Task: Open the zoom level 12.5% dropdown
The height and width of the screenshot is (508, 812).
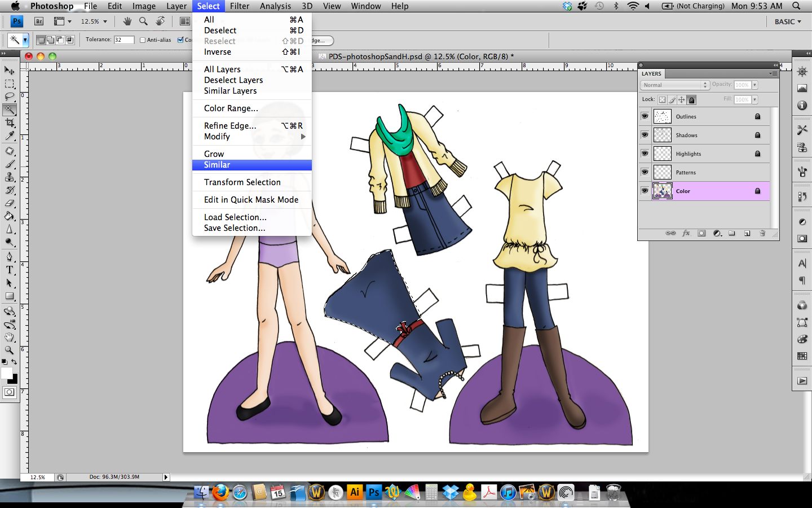Action: pyautogui.click(x=94, y=21)
